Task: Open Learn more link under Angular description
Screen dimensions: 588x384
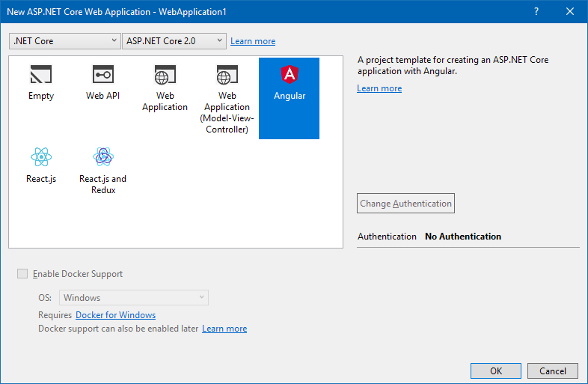Action: 379,88
